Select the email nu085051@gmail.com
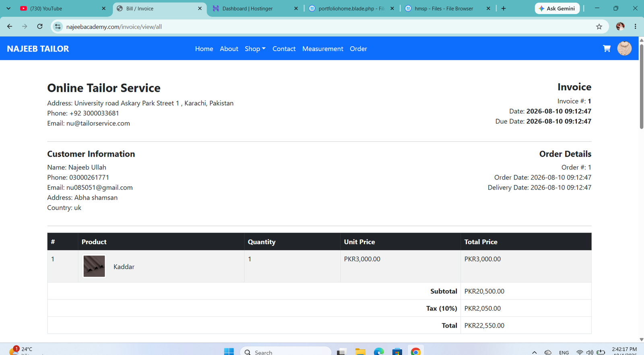 pyautogui.click(x=99, y=188)
